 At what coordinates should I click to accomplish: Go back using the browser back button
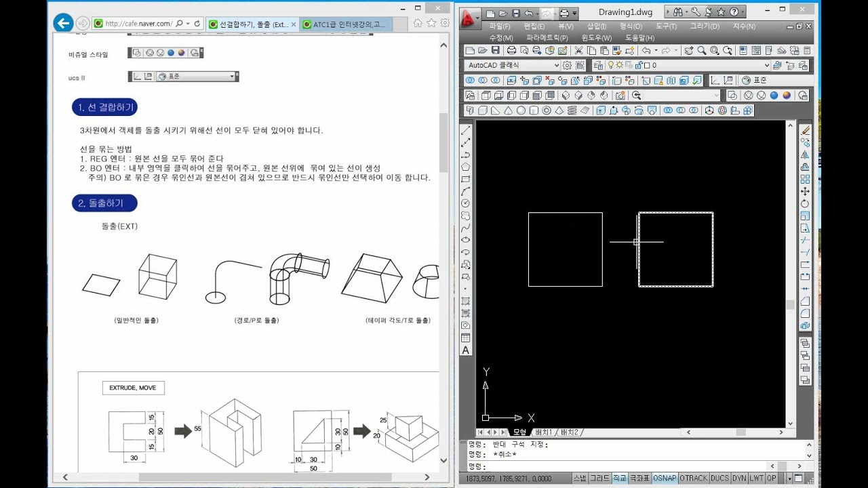(x=63, y=23)
